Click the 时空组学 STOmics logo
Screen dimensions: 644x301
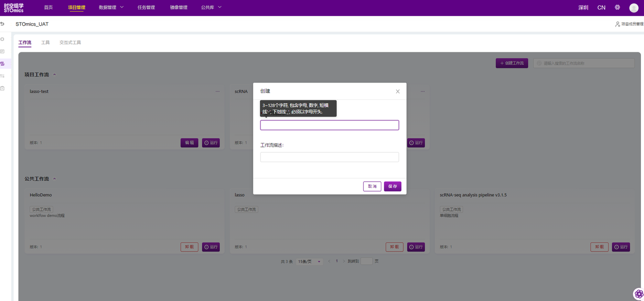coord(14,8)
